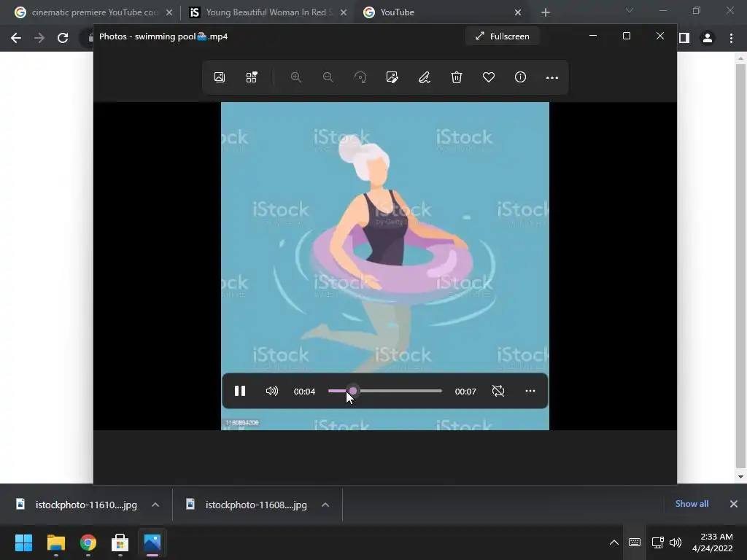Minimize the Photos window
The width and height of the screenshot is (747, 560).
click(593, 36)
